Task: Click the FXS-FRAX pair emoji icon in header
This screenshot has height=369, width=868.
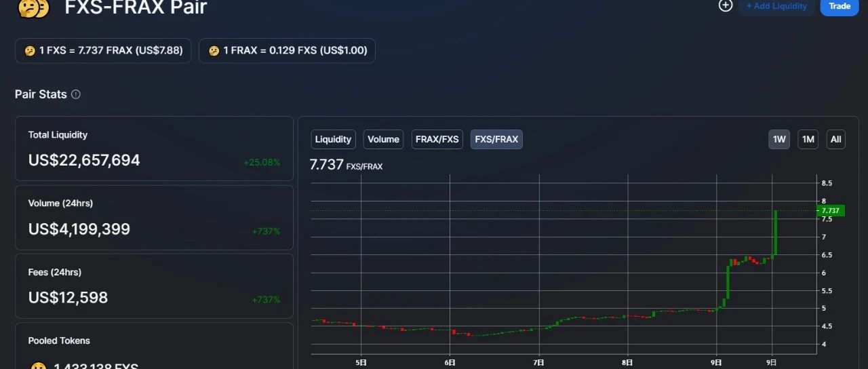Action: point(33,7)
